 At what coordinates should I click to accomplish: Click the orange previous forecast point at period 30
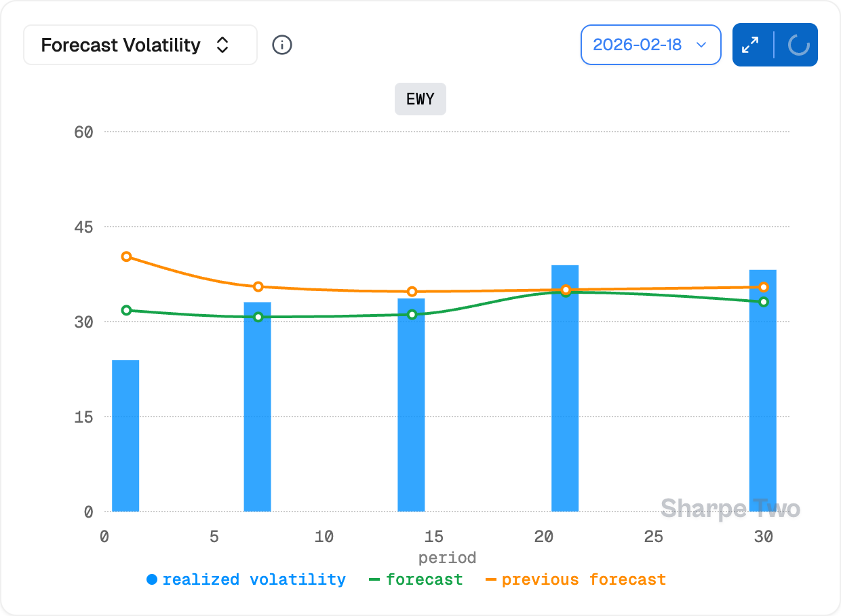pyautogui.click(x=764, y=287)
